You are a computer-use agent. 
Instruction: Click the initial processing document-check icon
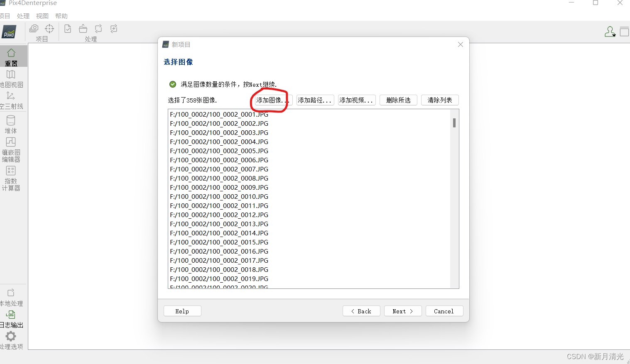point(68,29)
